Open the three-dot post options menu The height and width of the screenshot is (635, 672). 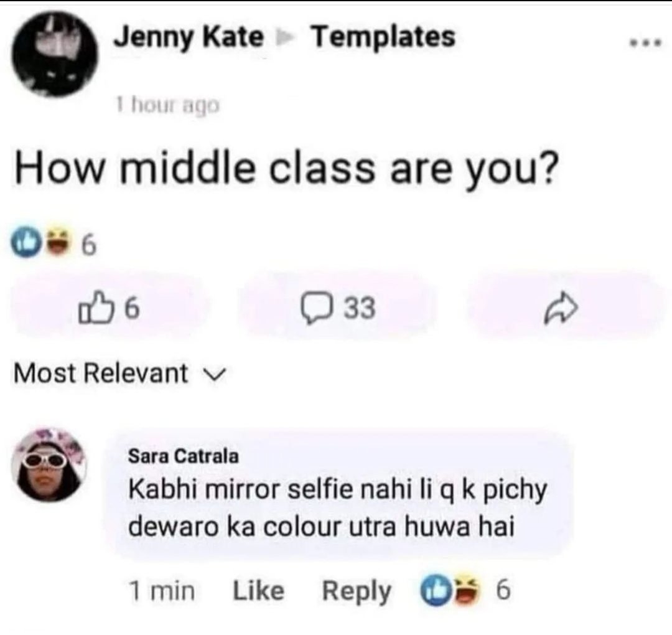645,42
